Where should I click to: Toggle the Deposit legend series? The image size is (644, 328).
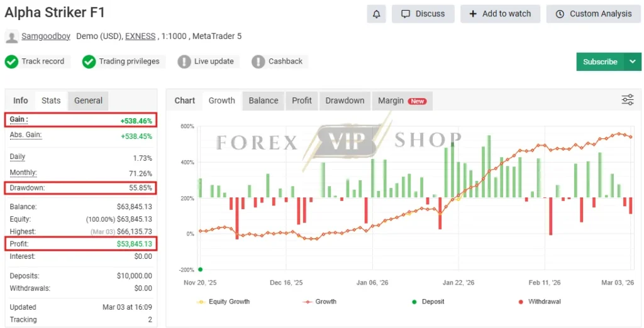click(428, 302)
